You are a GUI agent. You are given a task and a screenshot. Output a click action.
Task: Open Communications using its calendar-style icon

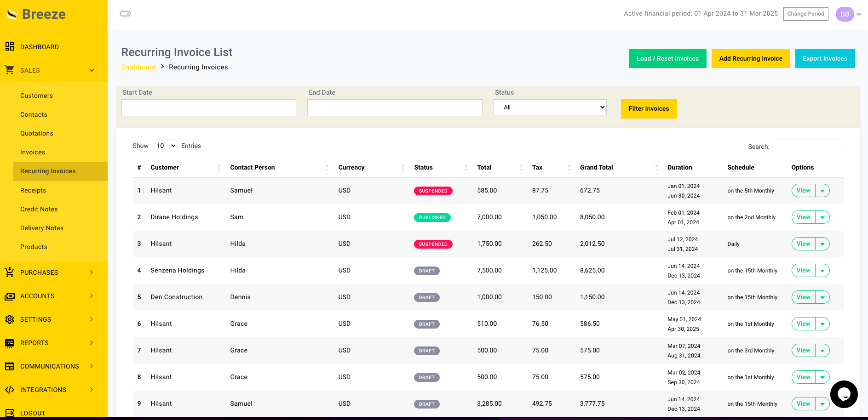[x=10, y=366]
